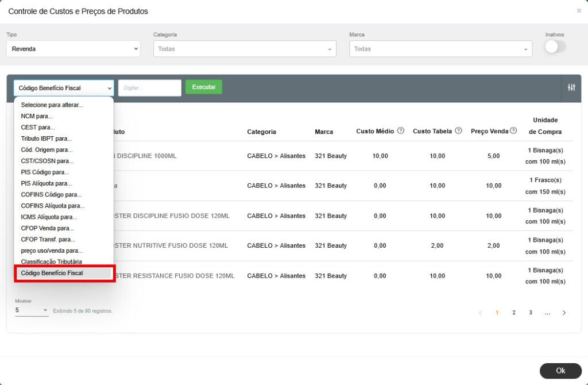Screen dimensions: 588x385
Task: Expand the Marca dropdown
Action: [440, 49]
